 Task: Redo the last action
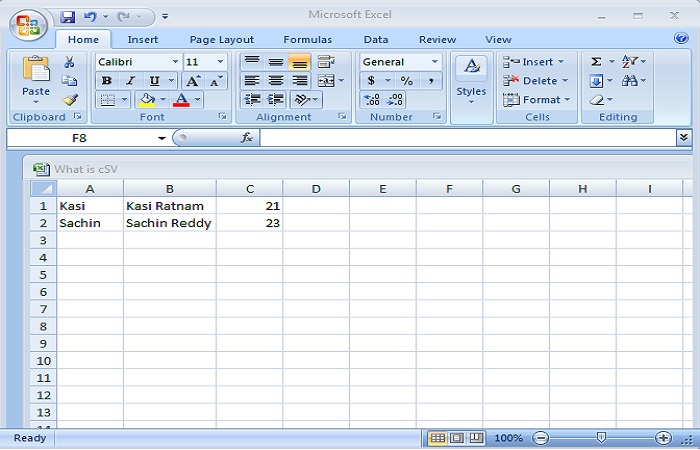[123, 17]
